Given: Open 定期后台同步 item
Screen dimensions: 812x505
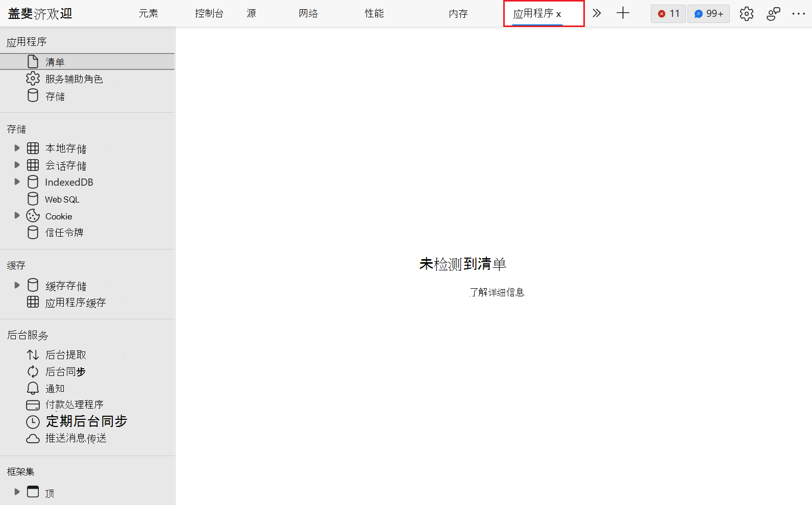Looking at the screenshot, I should [x=87, y=421].
